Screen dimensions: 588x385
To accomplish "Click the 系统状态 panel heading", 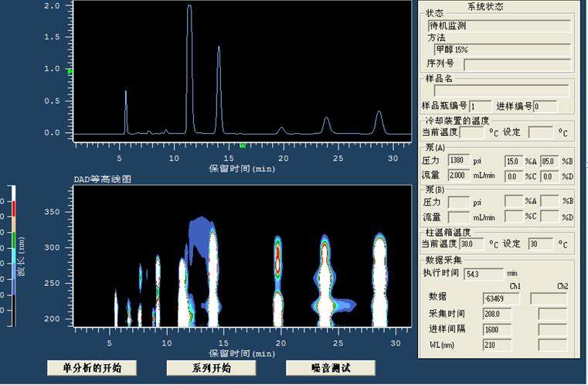I will pyautogui.click(x=486, y=6).
